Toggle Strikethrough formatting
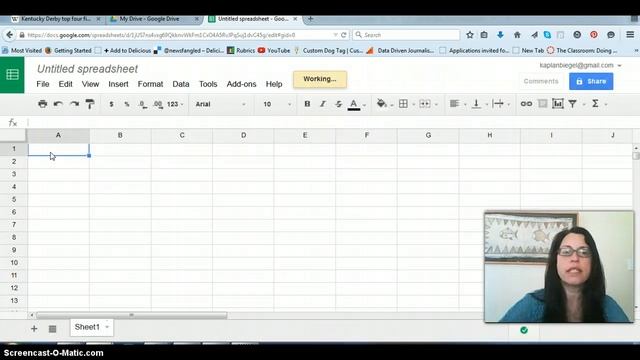 338,104
